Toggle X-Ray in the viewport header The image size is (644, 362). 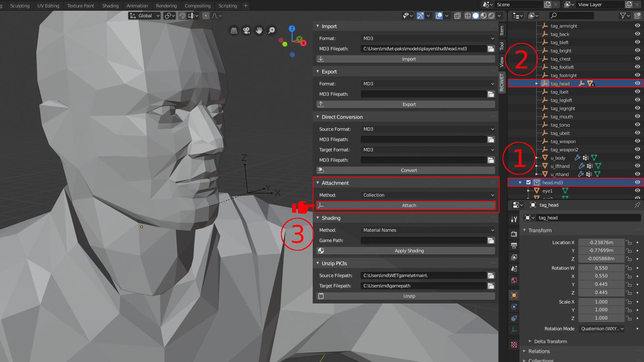[x=457, y=15]
